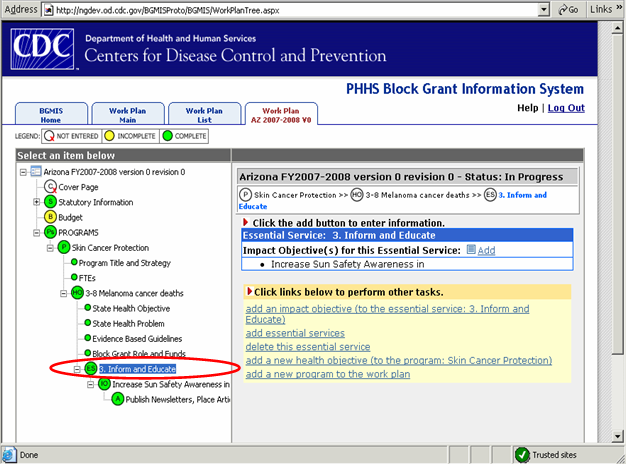Click the Cover Page 'C' status icon

[x=50, y=186]
